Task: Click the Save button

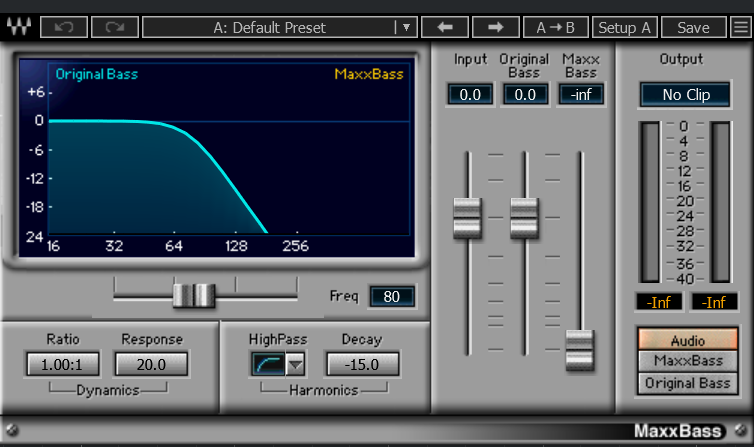Action: 693,27
